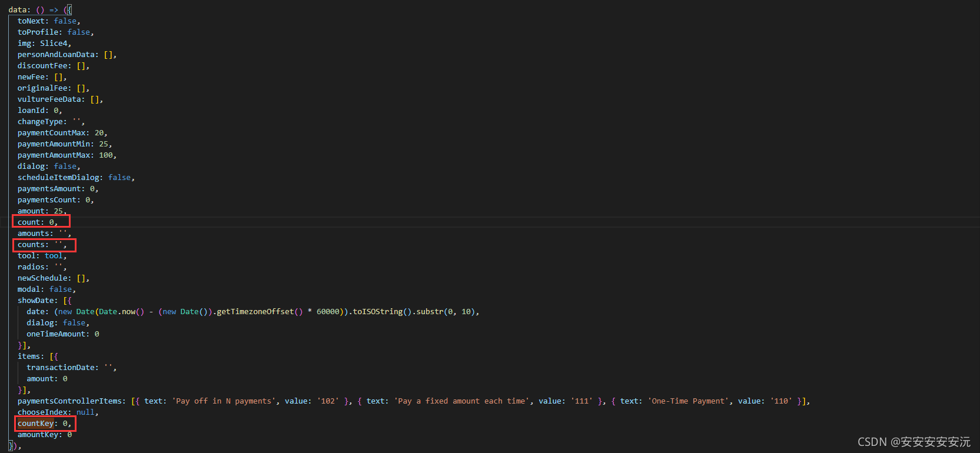Click the 'amount: 25' line

(x=42, y=211)
